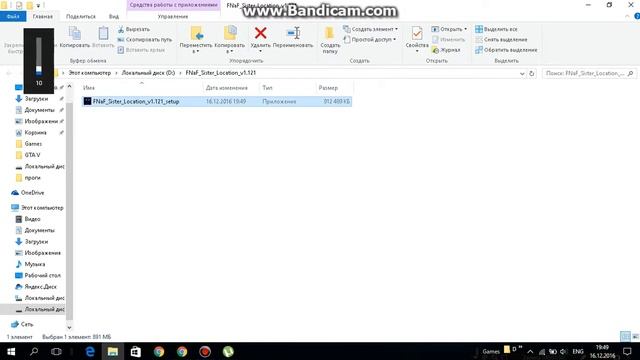Open Task View from the taskbar
640x360 pixels.
pyautogui.click(x=56, y=351)
